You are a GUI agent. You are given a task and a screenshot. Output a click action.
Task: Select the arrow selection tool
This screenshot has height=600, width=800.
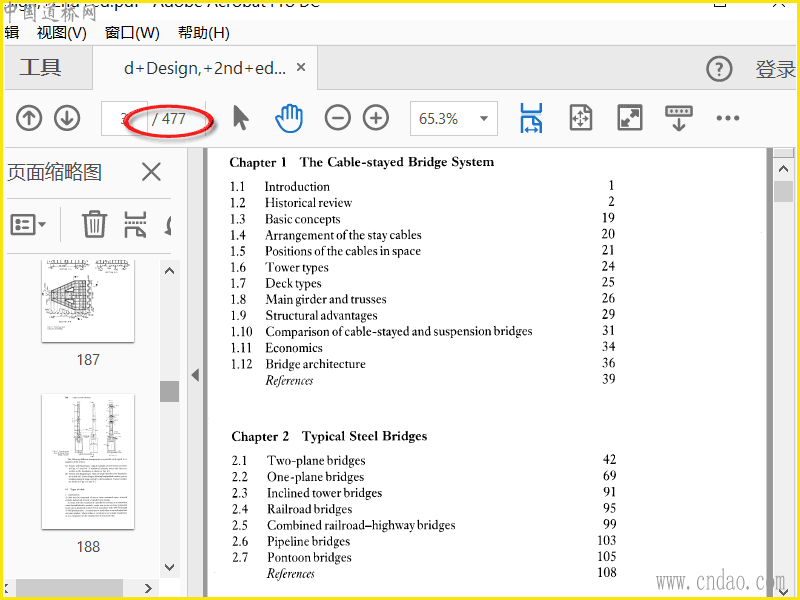[x=240, y=118]
